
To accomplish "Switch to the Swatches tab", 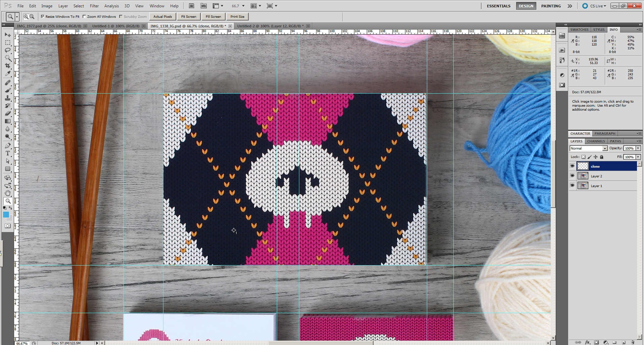I will pyautogui.click(x=580, y=30).
